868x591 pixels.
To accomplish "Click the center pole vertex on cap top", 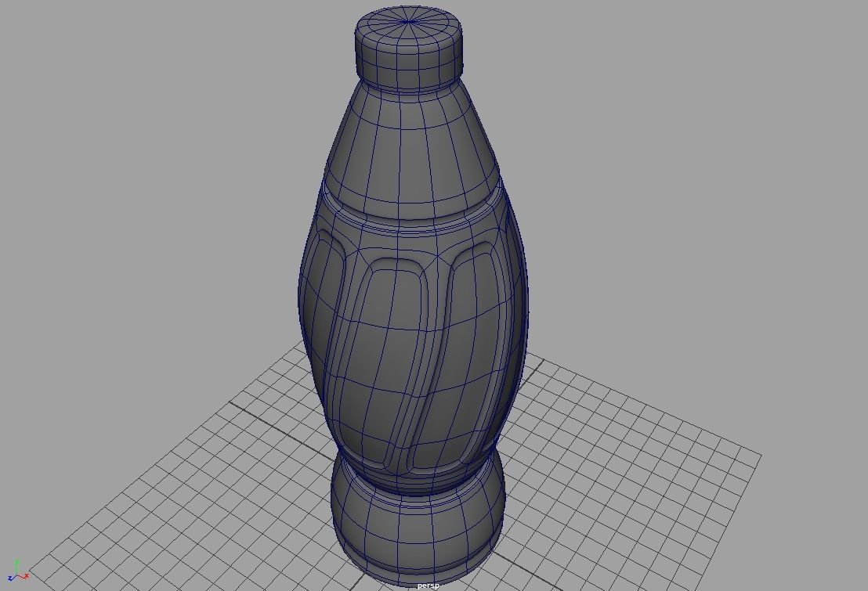I will point(409,22).
